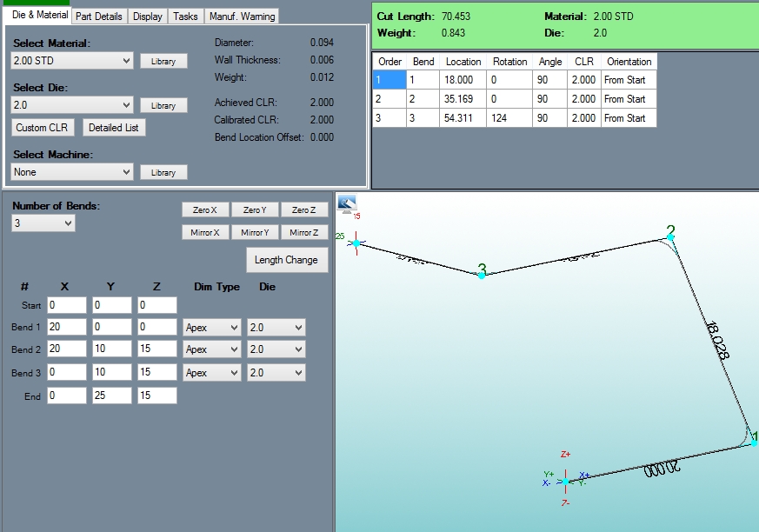The height and width of the screenshot is (532, 759).
Task: Open Bend 2 Die dropdown
Action: (x=276, y=349)
